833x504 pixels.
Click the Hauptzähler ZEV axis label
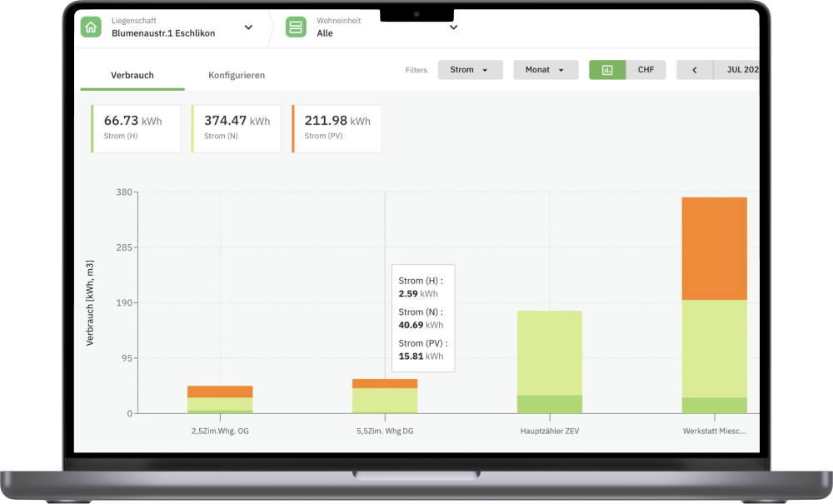tap(549, 431)
